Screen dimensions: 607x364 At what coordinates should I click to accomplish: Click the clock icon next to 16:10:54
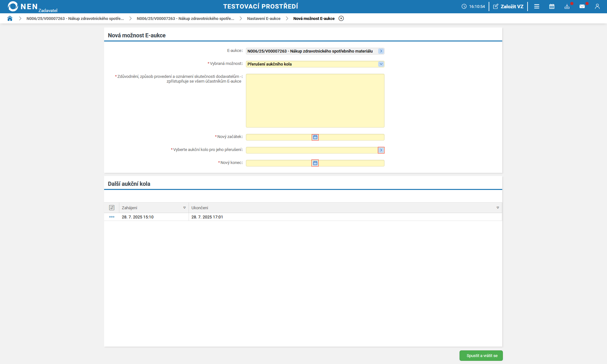tap(464, 6)
